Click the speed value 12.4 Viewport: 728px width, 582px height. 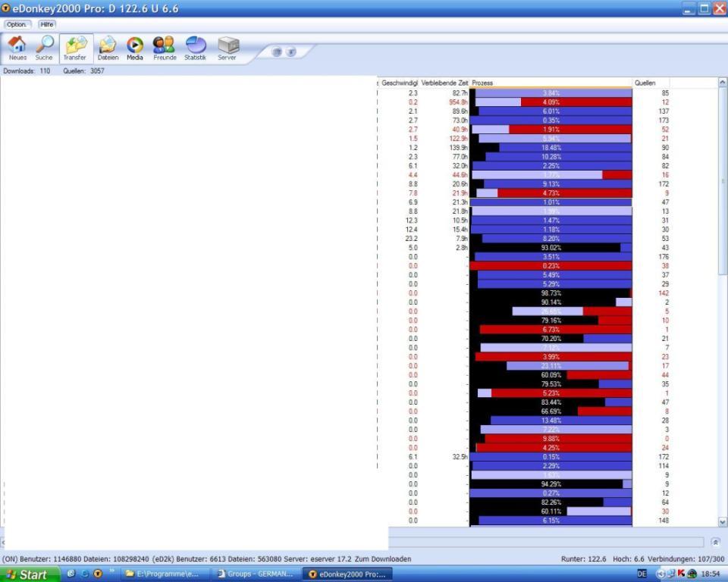[x=411, y=230]
